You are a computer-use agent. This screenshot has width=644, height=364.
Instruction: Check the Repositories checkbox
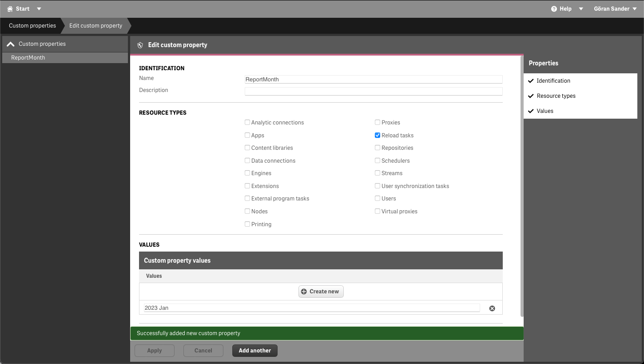tap(378, 148)
